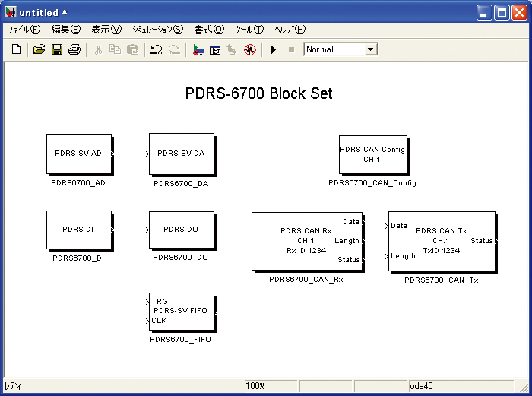Click the ode45 solver in the status bar

point(461,386)
